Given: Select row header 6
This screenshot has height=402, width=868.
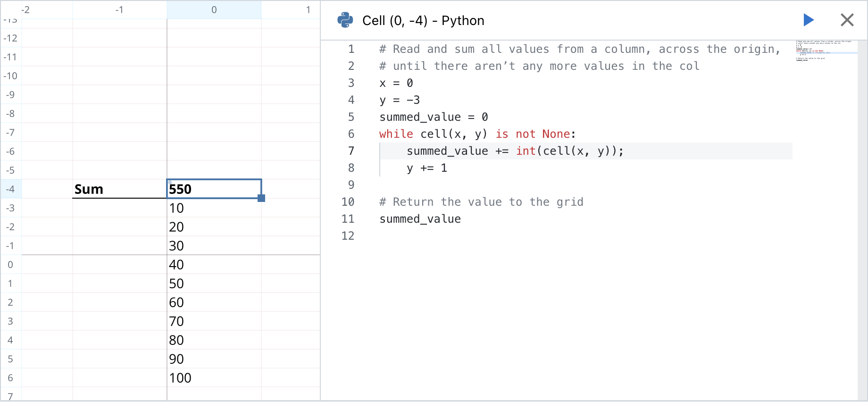Looking at the screenshot, I should coord(10,377).
